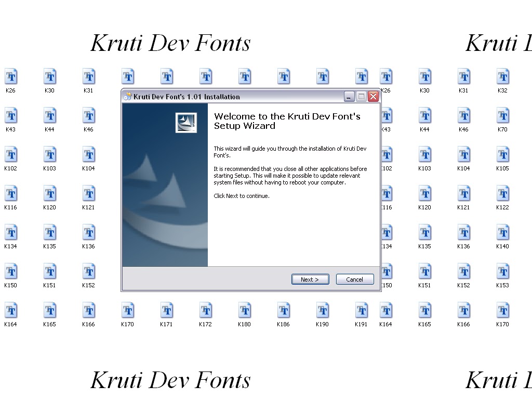
Task: Click the K150 TrueType font icon
Action: pos(11,272)
